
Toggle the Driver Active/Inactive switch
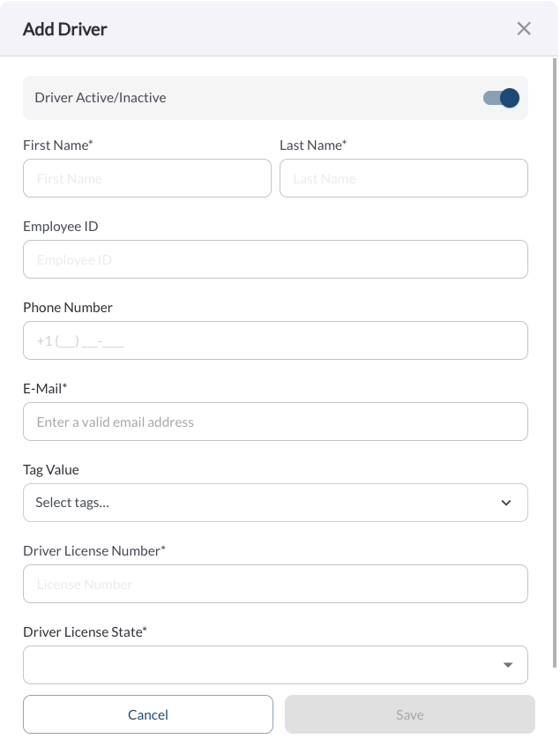coord(501,98)
